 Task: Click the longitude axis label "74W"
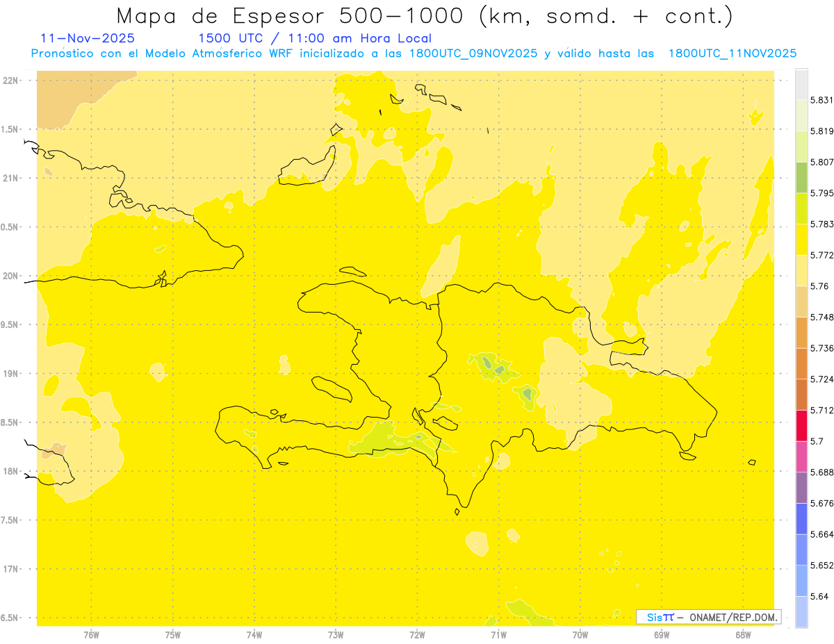pos(254,635)
